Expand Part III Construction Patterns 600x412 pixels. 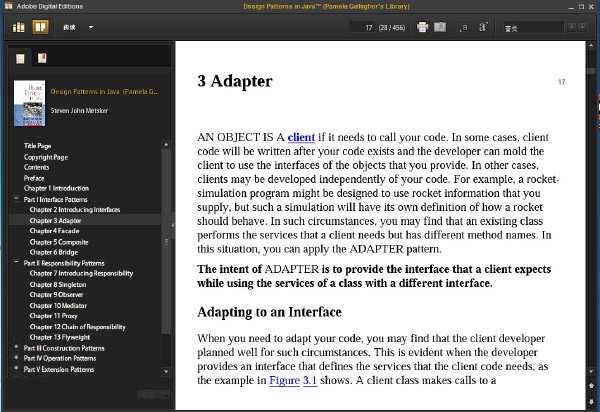(x=16, y=347)
